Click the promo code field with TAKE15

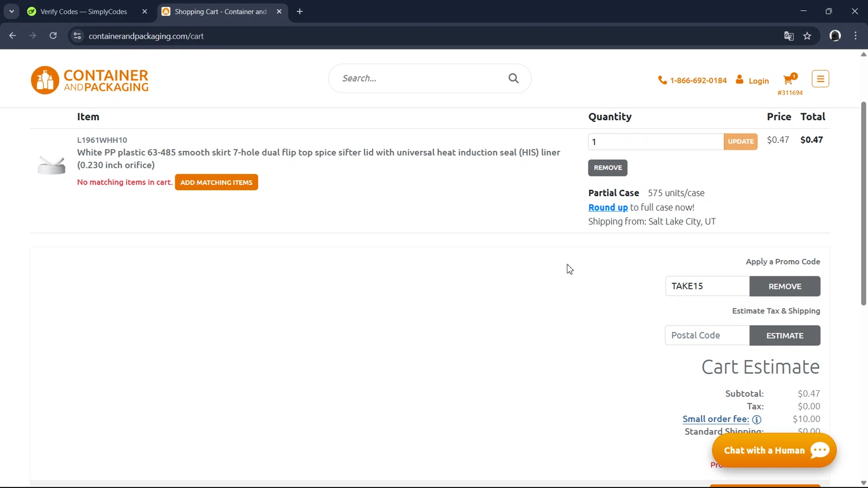pyautogui.click(x=707, y=286)
